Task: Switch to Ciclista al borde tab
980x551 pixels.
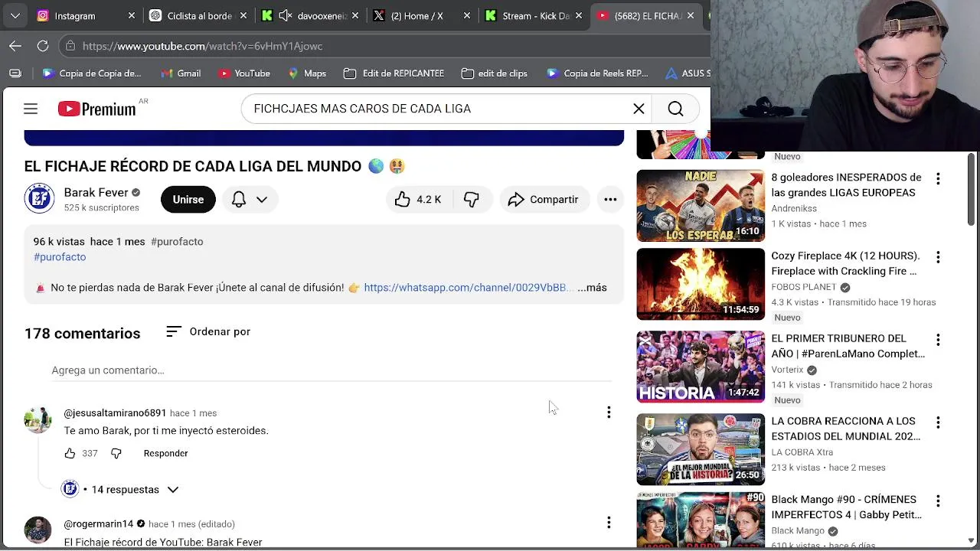Action: click(x=199, y=15)
